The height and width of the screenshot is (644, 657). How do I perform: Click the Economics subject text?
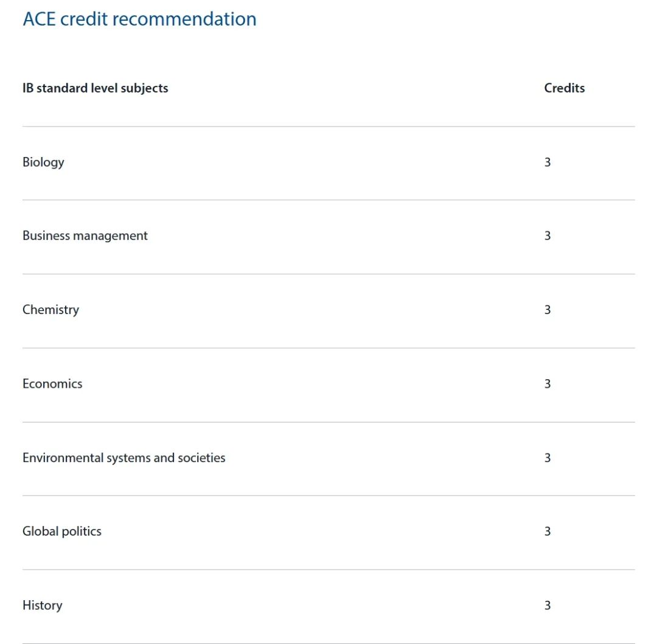click(x=52, y=383)
